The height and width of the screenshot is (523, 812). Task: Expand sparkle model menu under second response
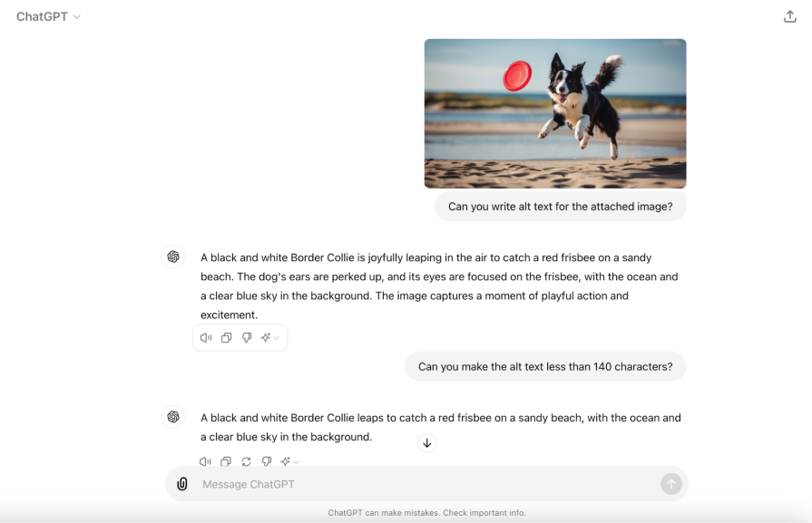coord(289,461)
